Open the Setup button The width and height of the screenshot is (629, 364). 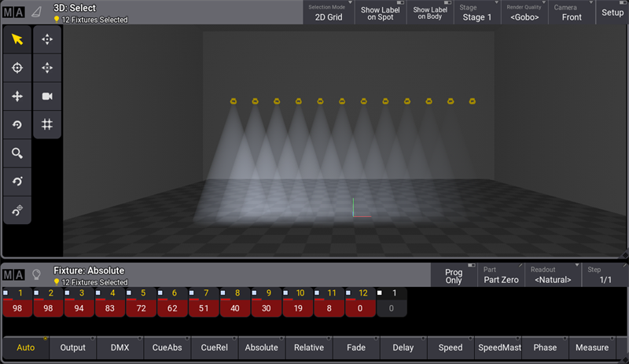pyautogui.click(x=612, y=13)
